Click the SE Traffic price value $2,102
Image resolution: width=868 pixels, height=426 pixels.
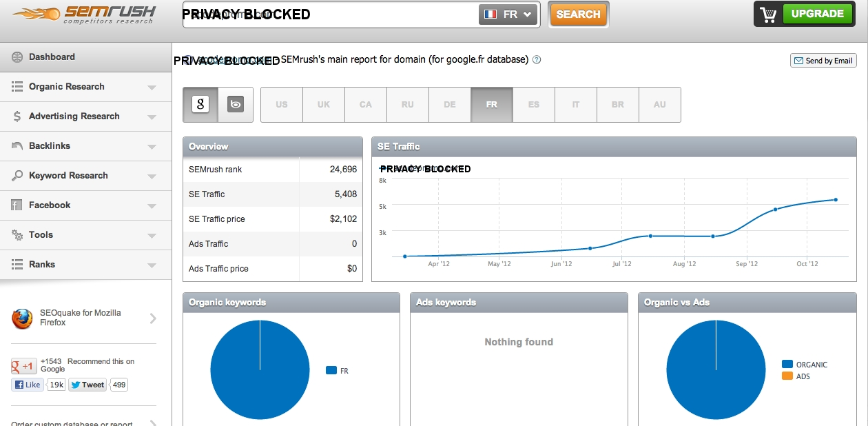click(x=343, y=219)
